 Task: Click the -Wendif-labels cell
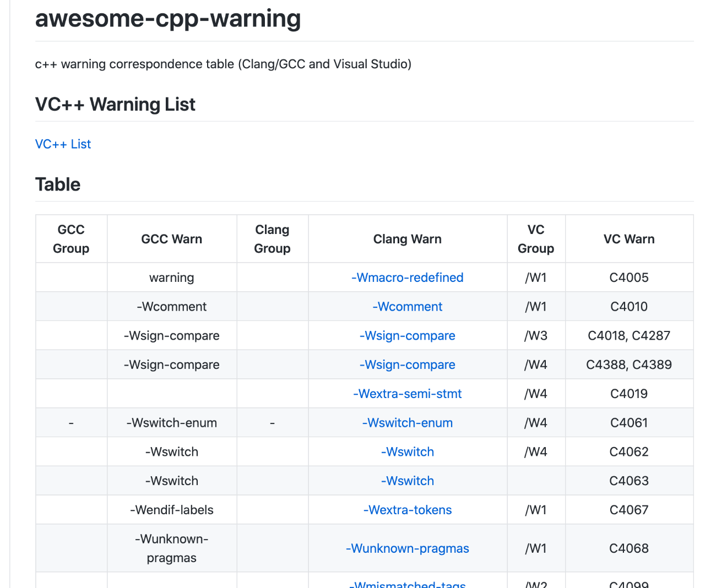(172, 510)
